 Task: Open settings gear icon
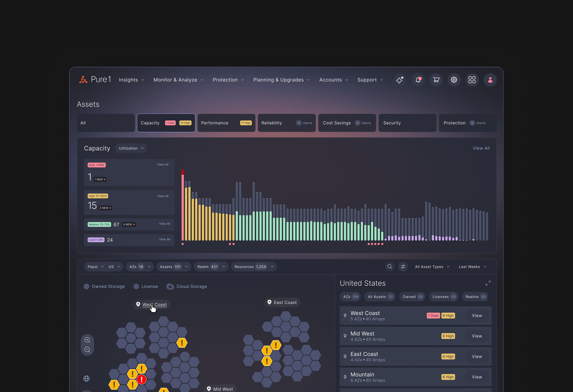pos(454,80)
